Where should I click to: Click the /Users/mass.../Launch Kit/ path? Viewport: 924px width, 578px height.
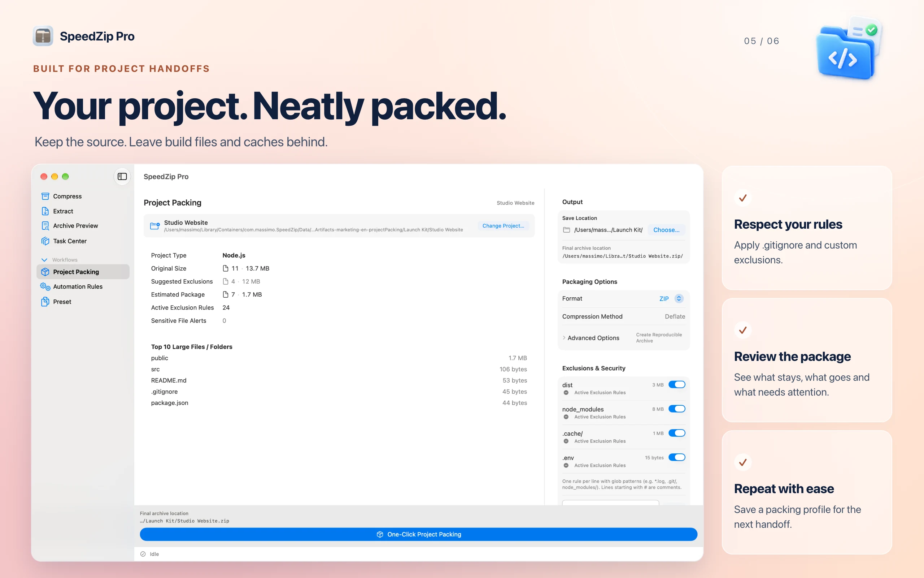coord(608,230)
